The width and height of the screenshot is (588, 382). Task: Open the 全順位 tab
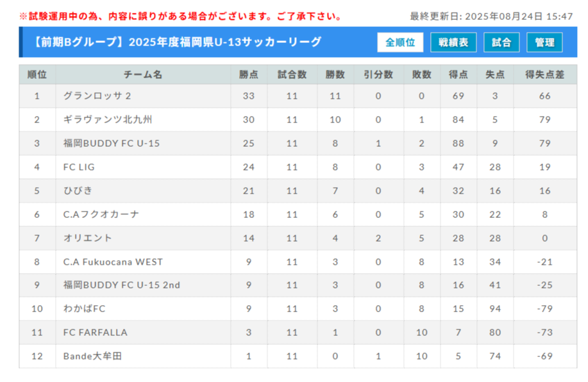(x=400, y=42)
